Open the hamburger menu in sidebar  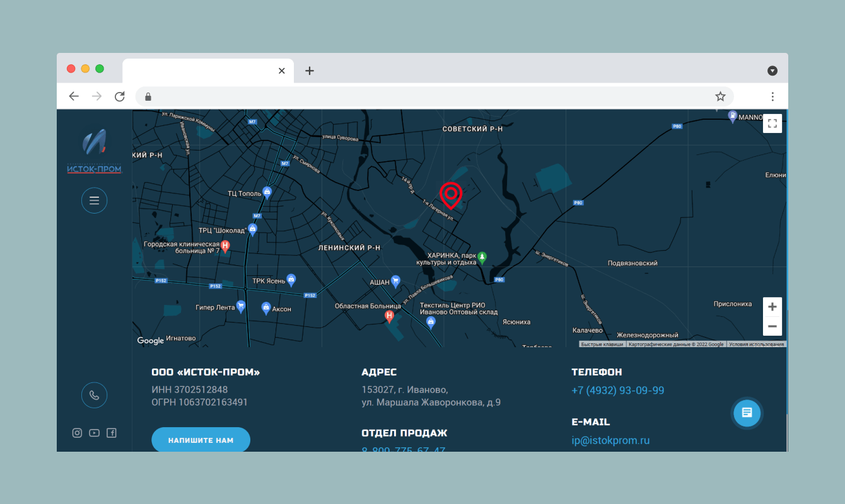[94, 201]
